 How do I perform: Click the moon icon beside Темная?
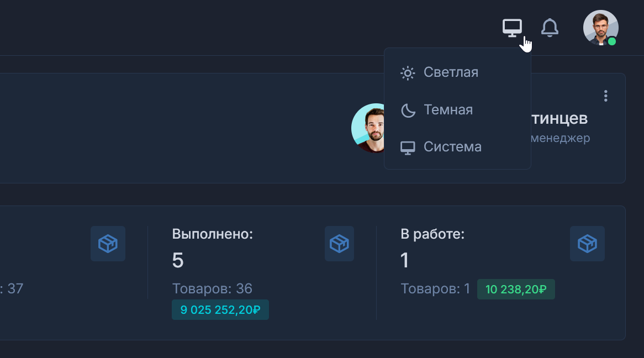pyautogui.click(x=408, y=110)
